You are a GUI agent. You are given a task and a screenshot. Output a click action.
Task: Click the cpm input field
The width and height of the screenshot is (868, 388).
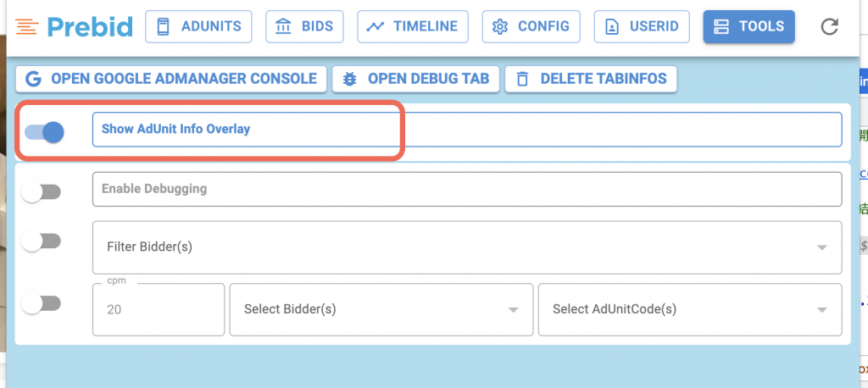[x=159, y=309]
